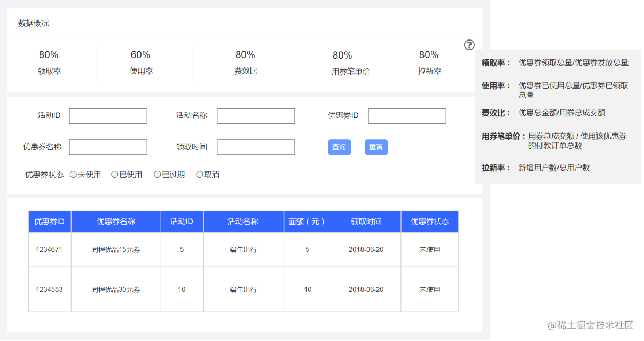Click 端午出行 in the 1234553 row

click(x=244, y=289)
